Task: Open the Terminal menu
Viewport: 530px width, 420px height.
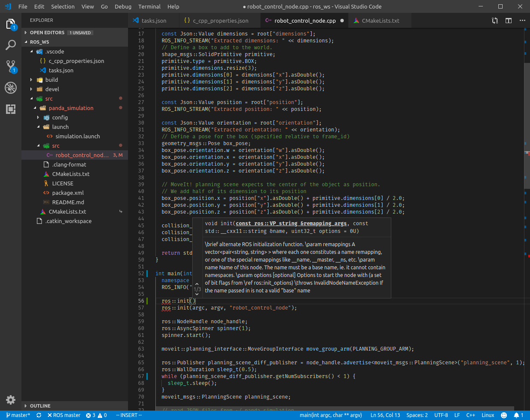Action: click(149, 6)
